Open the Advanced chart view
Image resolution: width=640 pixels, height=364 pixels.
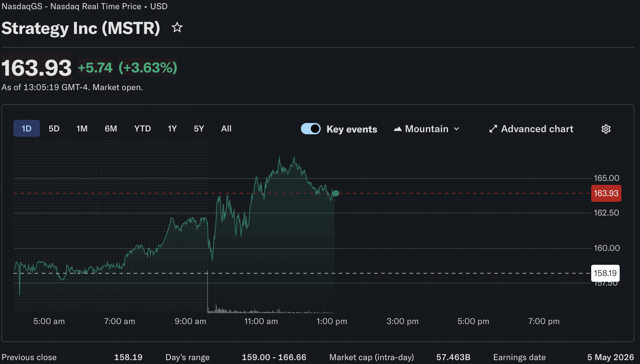(x=537, y=129)
